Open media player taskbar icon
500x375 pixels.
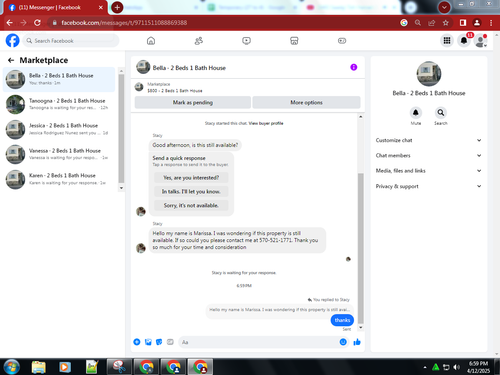click(65, 367)
